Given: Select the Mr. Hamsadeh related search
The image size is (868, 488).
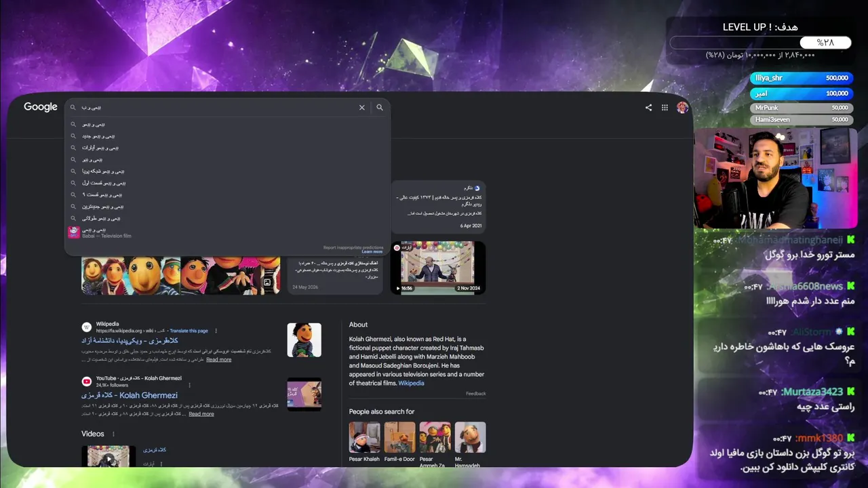Looking at the screenshot, I should [470, 445].
